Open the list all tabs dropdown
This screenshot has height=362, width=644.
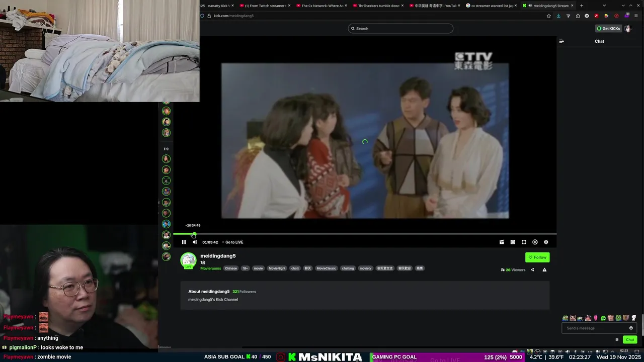pos(604,6)
